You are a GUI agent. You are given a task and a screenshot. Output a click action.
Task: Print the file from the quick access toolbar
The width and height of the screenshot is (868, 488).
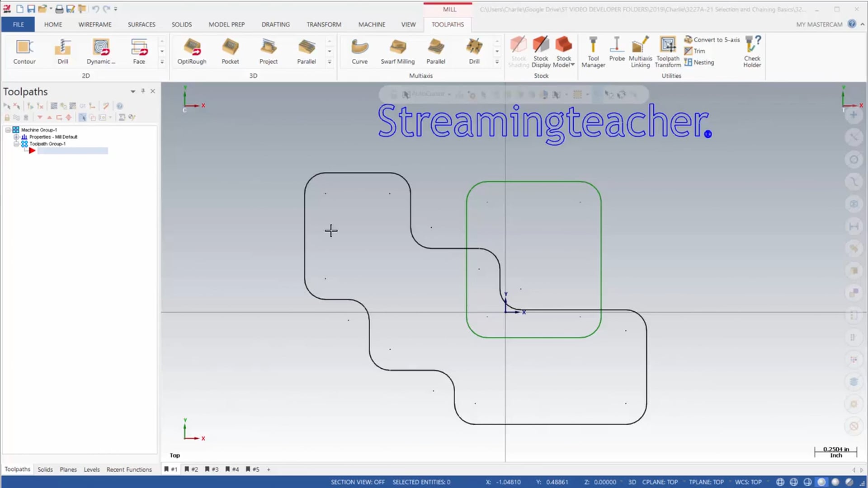click(x=59, y=9)
